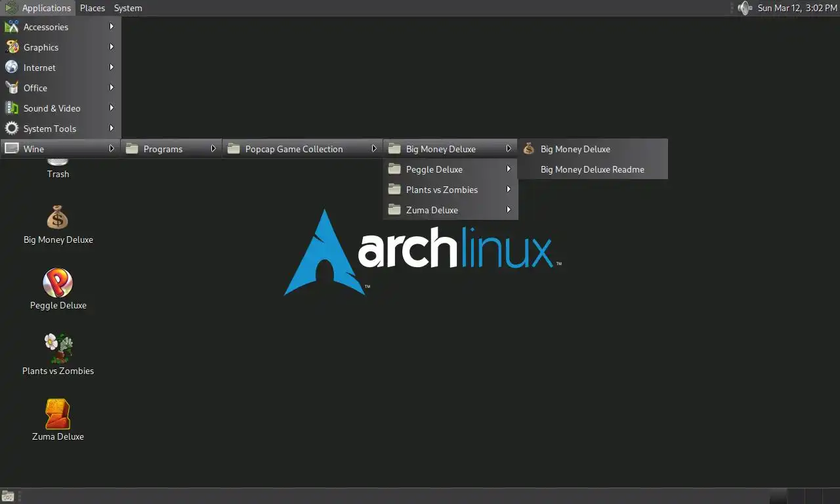Open the System Tools submenu
Viewport: 840px width, 504px height.
point(60,129)
